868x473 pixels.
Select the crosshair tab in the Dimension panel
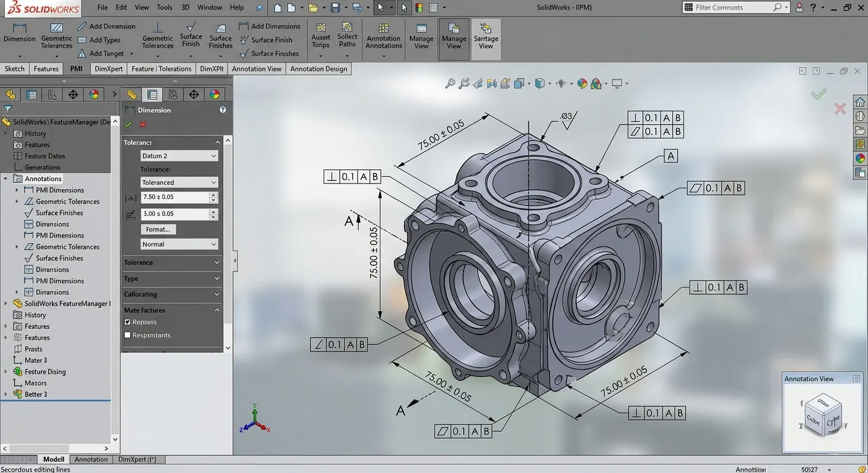(194, 94)
